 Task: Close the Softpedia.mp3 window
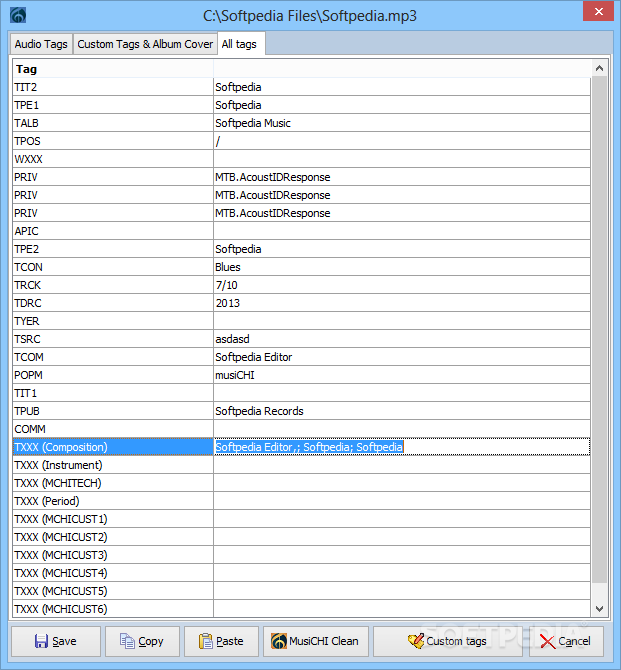click(x=598, y=11)
